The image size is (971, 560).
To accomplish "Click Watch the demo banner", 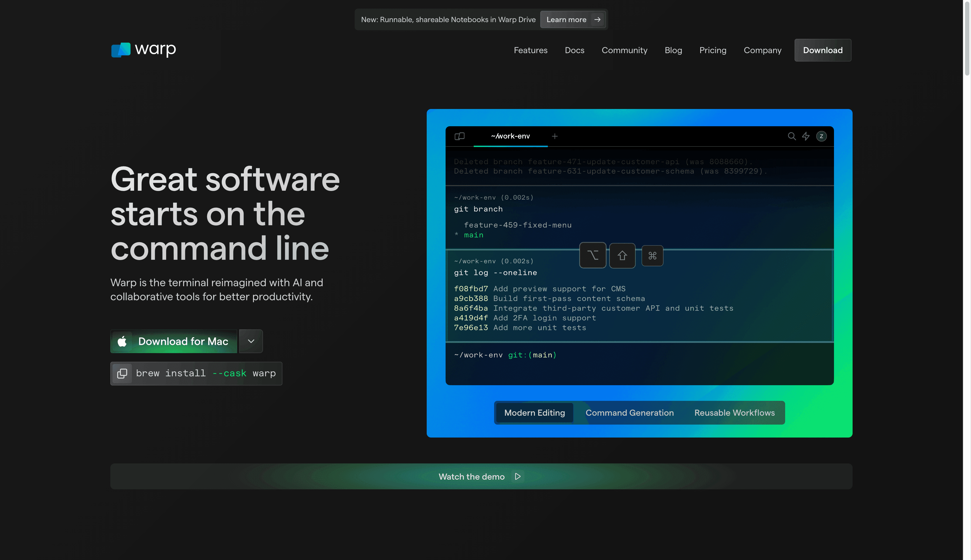I will point(481,476).
